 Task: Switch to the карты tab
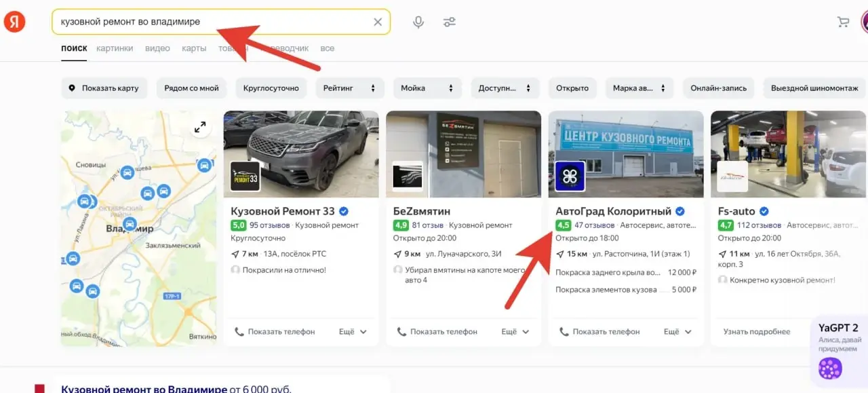pos(194,48)
